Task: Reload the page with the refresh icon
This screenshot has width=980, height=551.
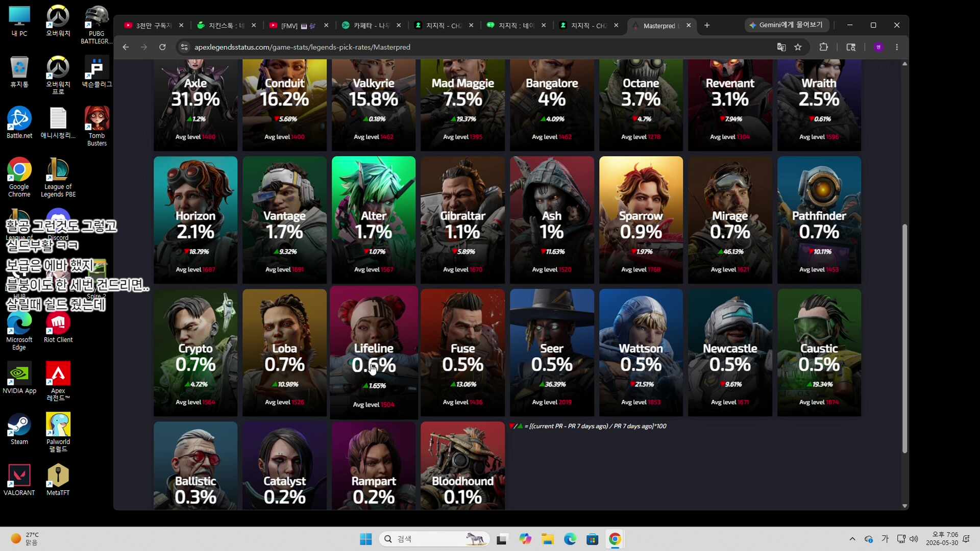Action: (x=162, y=47)
